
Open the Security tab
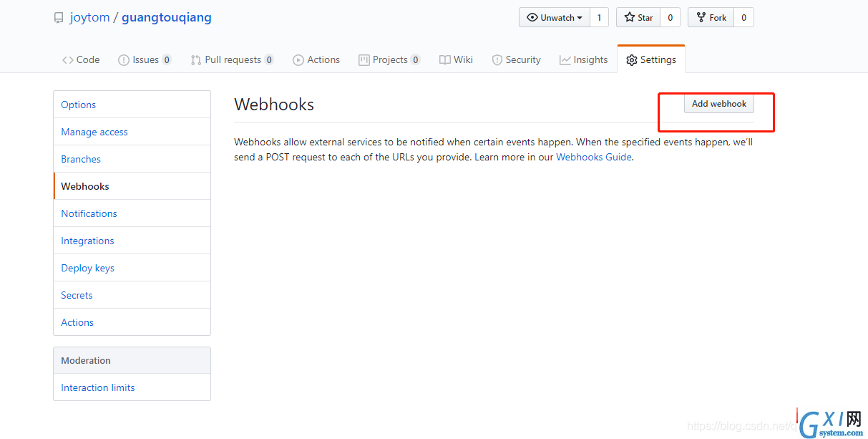[x=516, y=59]
